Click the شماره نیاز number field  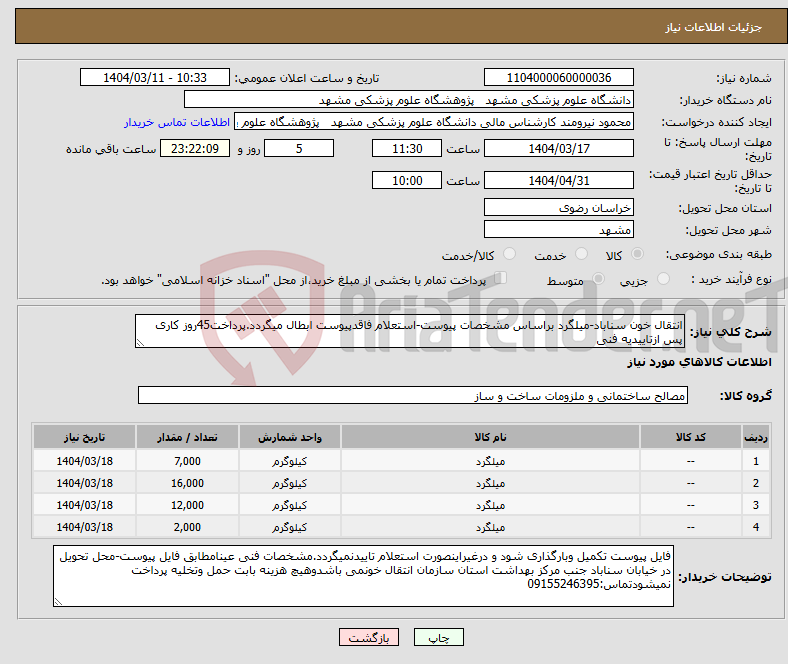point(558,78)
